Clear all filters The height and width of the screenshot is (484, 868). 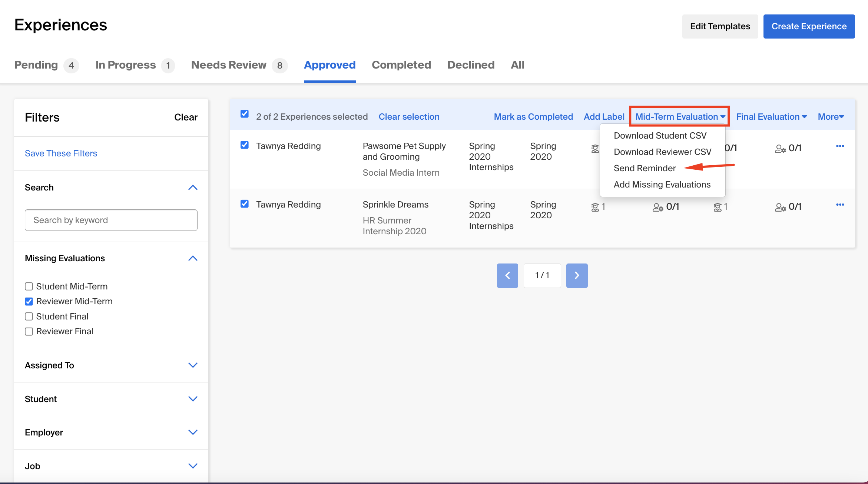(x=186, y=117)
